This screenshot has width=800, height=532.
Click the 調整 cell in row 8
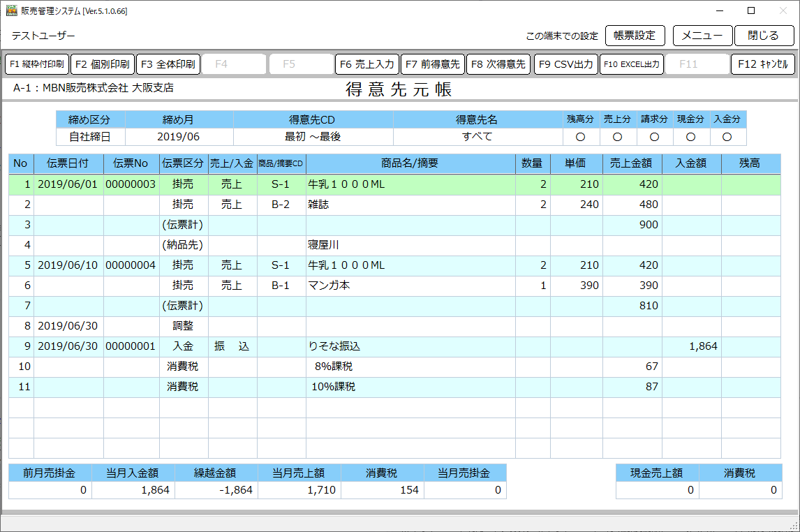tap(184, 326)
